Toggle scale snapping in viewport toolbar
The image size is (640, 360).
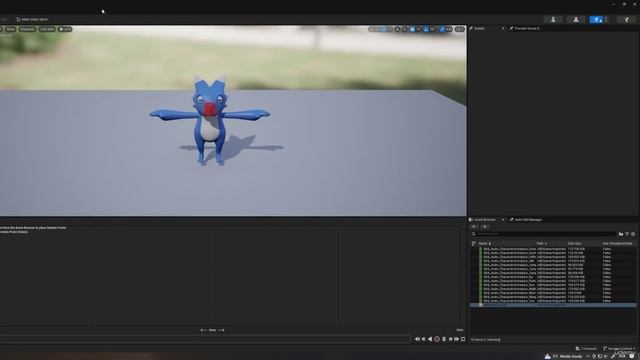tap(442, 29)
